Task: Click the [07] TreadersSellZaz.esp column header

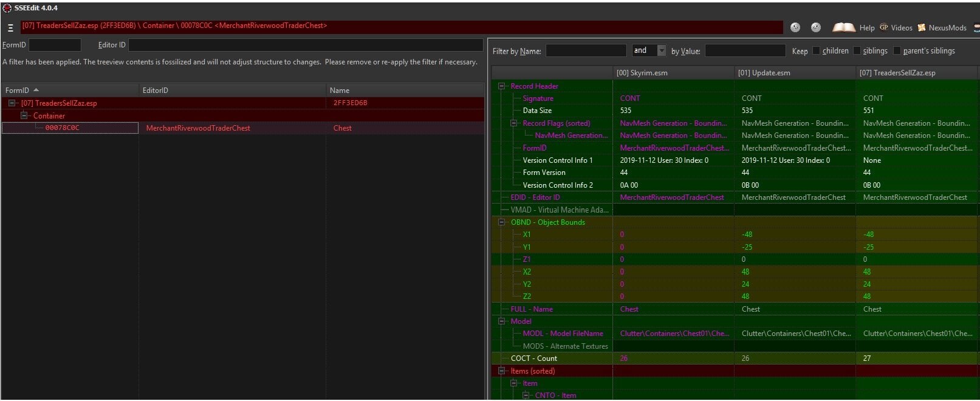Action: 917,73
